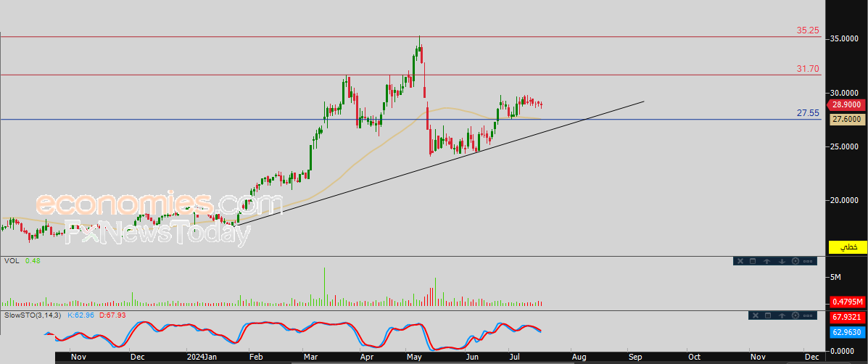Click the 5M volume axis label
Image resolution: width=868 pixels, height=364 pixels.
click(834, 276)
